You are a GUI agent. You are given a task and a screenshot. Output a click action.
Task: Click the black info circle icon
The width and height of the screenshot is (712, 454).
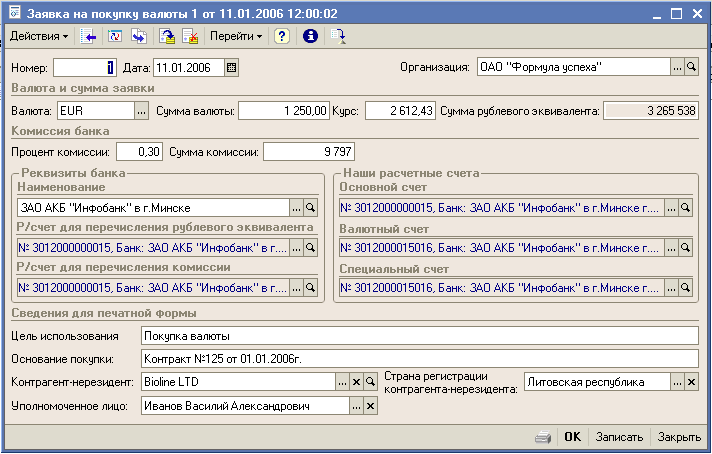click(x=310, y=36)
